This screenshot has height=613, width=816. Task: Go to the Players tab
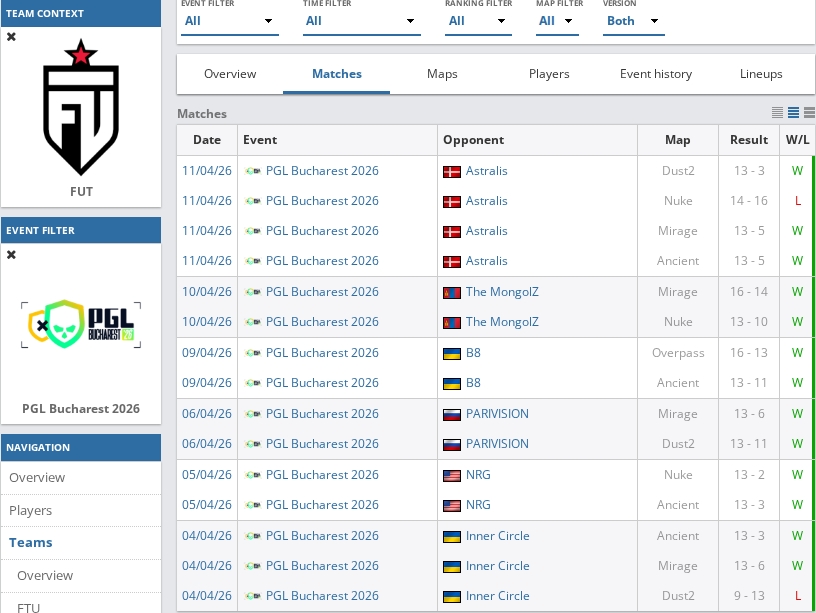click(549, 74)
